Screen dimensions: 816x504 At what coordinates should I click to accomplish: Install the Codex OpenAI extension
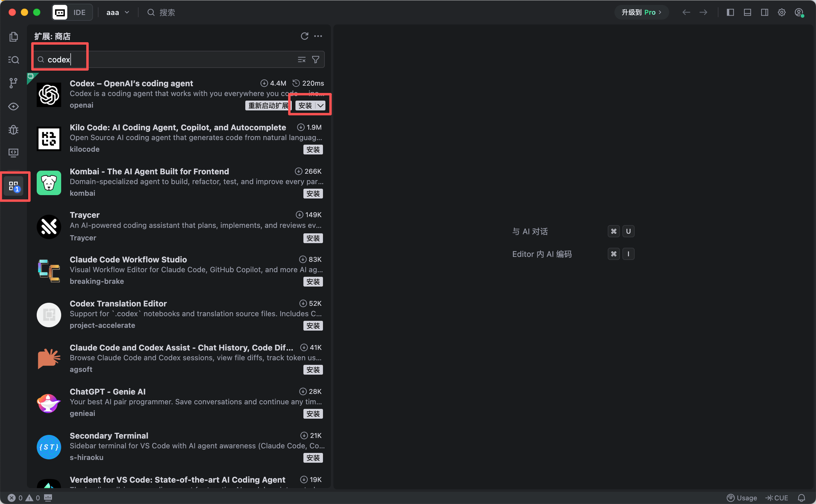(305, 106)
